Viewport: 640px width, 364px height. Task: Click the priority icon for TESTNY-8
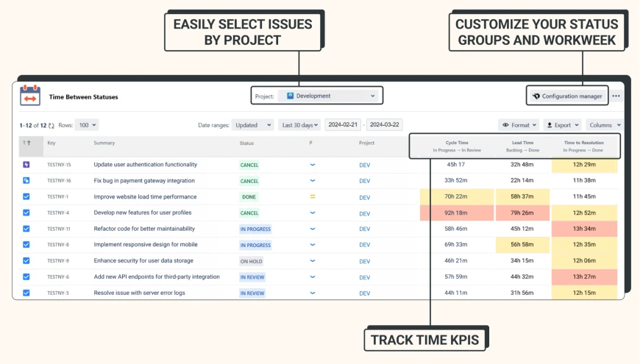tap(312, 245)
